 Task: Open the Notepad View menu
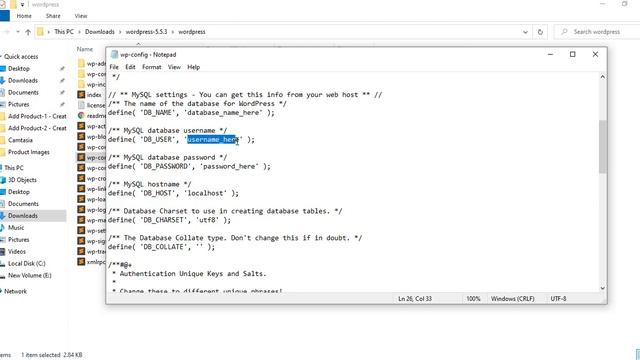click(174, 67)
